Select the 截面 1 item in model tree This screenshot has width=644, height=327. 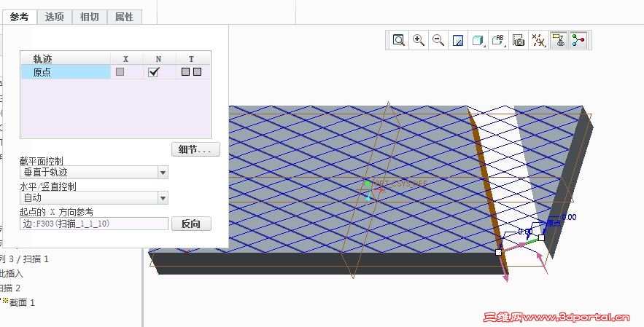[x=22, y=303]
